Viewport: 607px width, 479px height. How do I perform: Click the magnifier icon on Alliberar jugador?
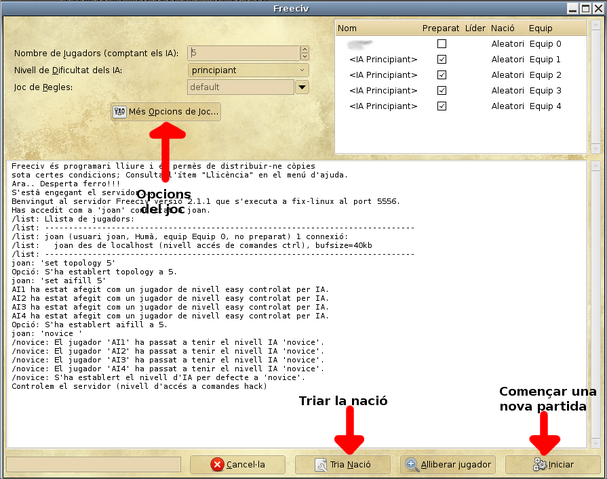(412, 465)
